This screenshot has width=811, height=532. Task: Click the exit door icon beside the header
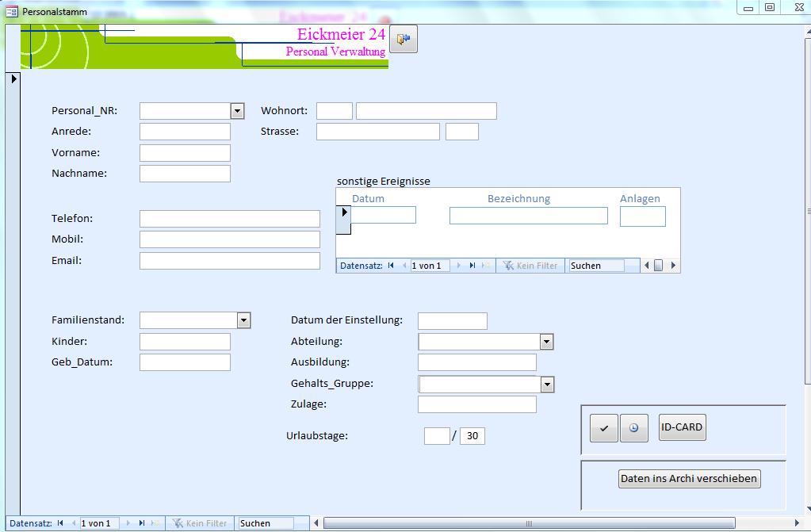[403, 39]
